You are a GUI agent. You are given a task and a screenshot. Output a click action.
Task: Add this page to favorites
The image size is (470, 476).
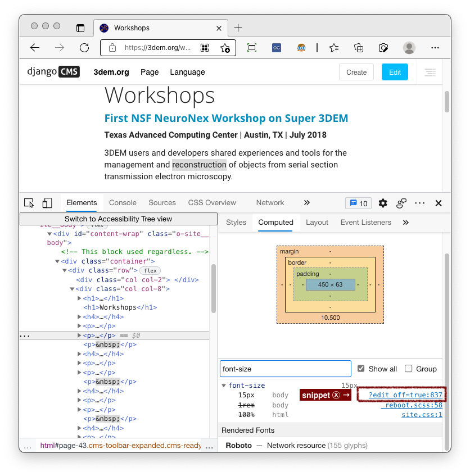click(225, 48)
